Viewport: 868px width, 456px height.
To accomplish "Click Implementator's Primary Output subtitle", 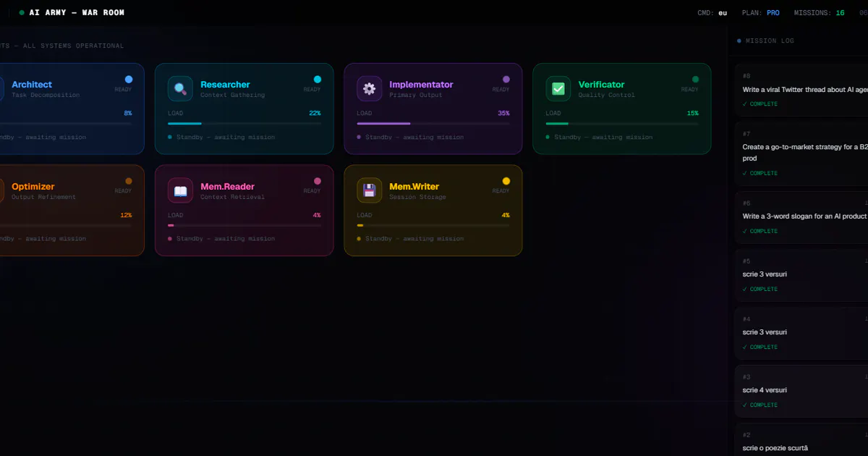I will pos(416,96).
